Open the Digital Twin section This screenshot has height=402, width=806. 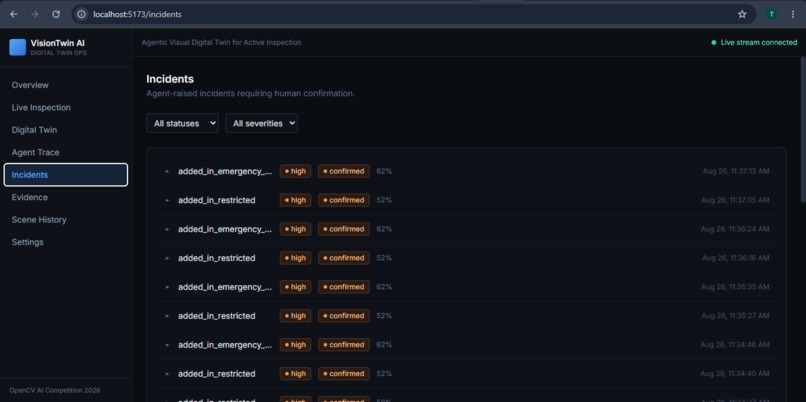point(66,130)
